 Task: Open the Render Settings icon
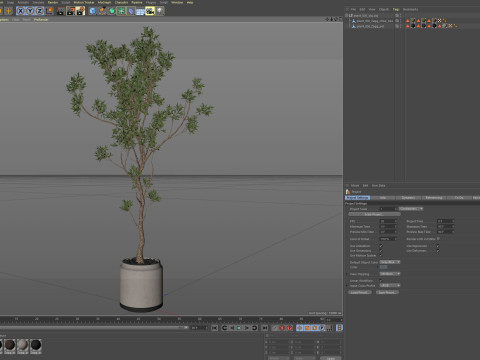80,11
